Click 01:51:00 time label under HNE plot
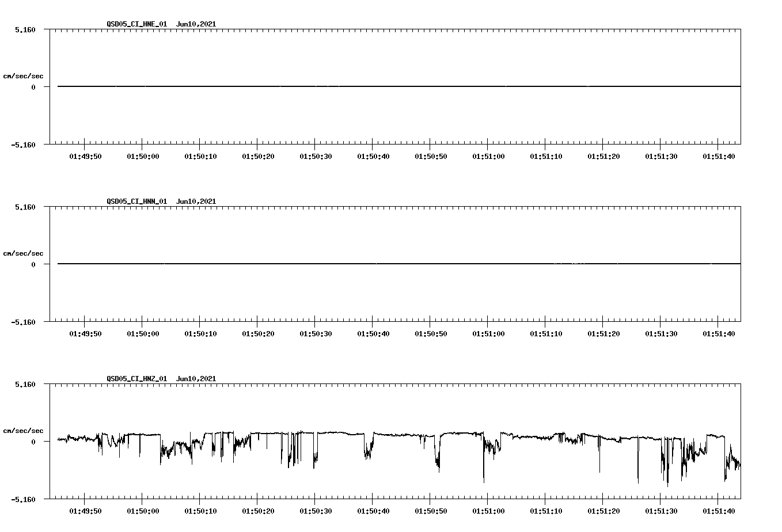Screen dimensions: 782x532 point(488,156)
